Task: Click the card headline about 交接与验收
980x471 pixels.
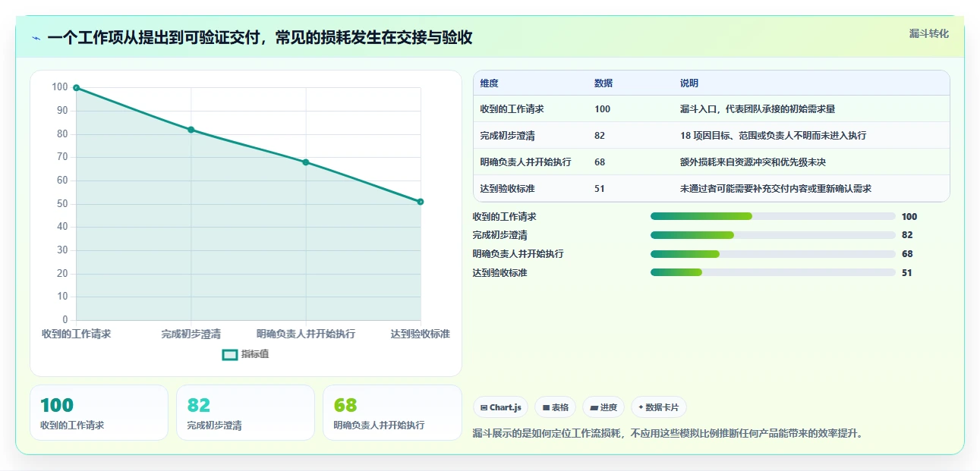Action: pos(260,38)
